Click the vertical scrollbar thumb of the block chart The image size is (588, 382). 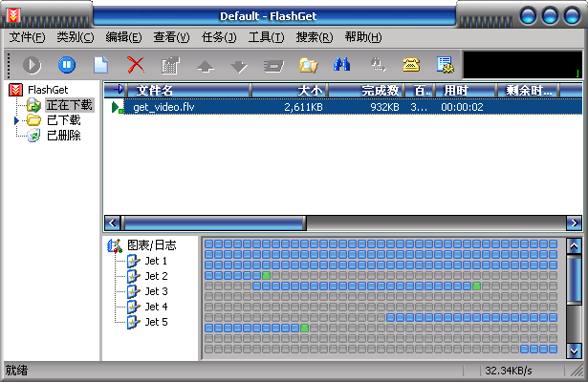click(x=574, y=280)
